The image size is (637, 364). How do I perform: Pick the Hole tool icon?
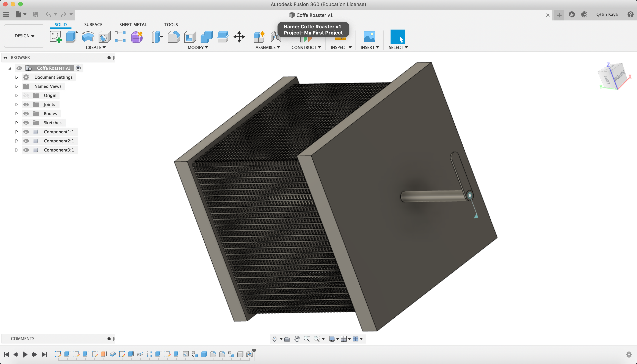104,37
